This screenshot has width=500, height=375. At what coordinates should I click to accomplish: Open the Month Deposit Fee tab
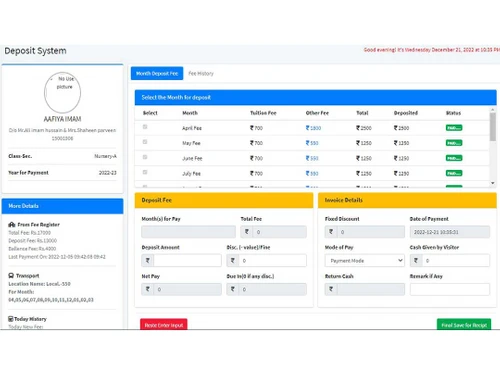point(157,73)
